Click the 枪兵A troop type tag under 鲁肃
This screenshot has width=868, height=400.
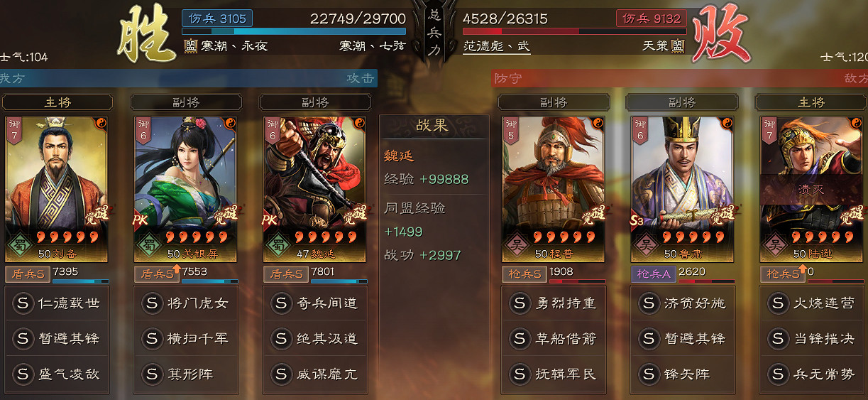(x=652, y=273)
